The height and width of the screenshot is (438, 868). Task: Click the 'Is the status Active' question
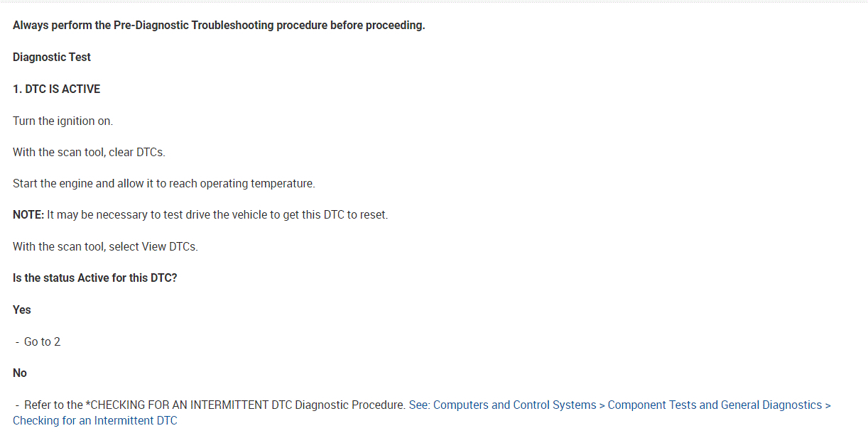[x=94, y=278]
